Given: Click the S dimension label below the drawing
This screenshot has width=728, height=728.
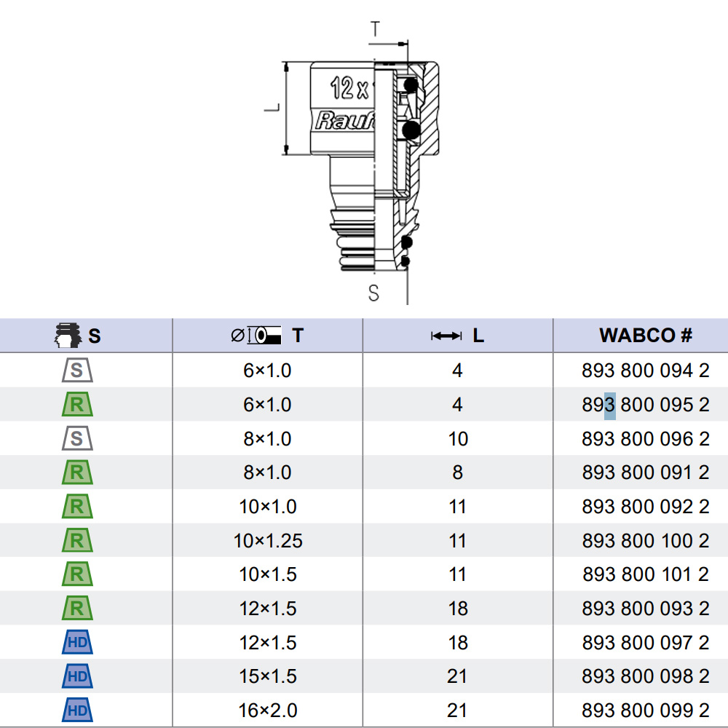Looking at the screenshot, I should (x=373, y=293).
